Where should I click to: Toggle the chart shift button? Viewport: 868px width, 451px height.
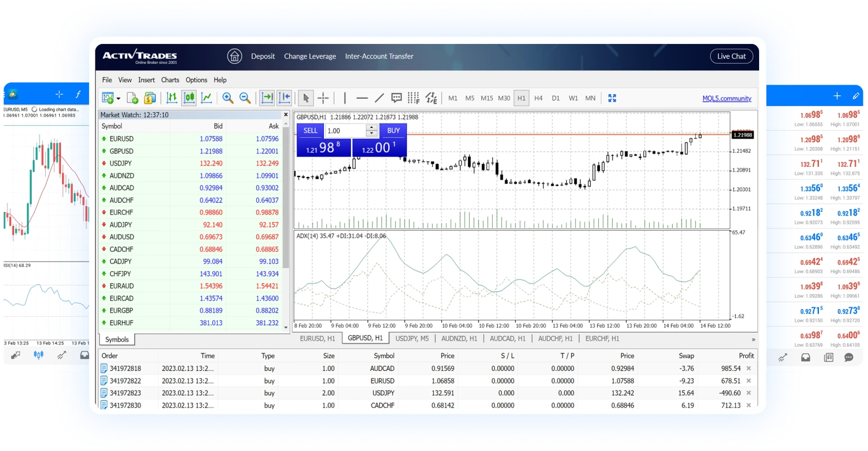(284, 98)
